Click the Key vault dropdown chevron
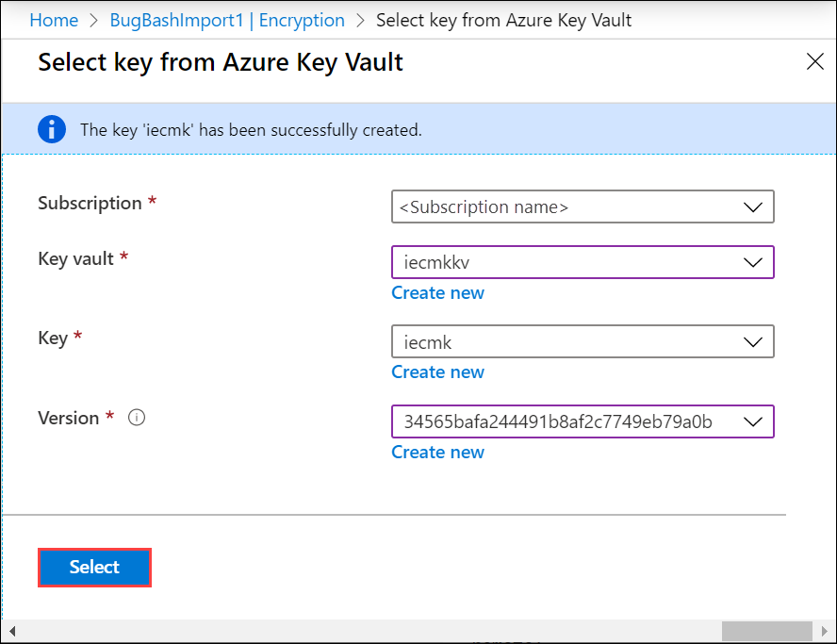 [x=752, y=262]
